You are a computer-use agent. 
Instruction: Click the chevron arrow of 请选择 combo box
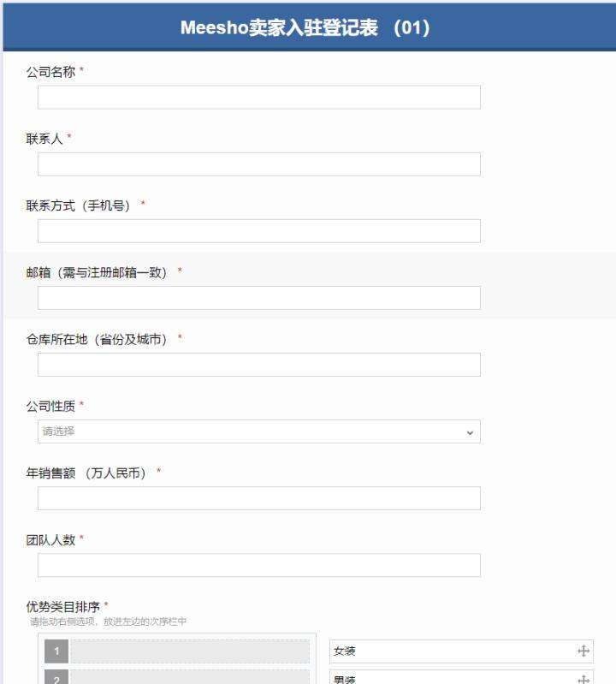click(x=469, y=431)
